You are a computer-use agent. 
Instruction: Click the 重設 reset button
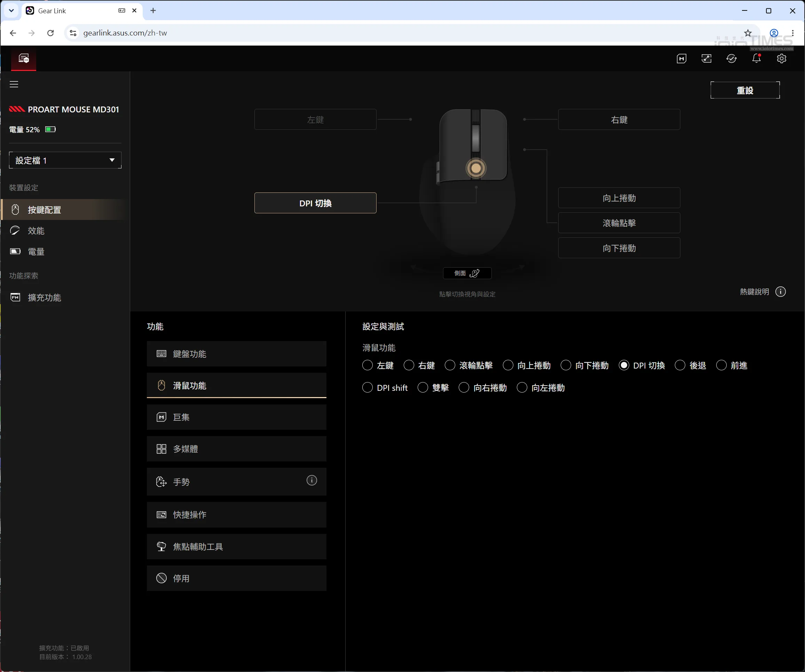[745, 90]
